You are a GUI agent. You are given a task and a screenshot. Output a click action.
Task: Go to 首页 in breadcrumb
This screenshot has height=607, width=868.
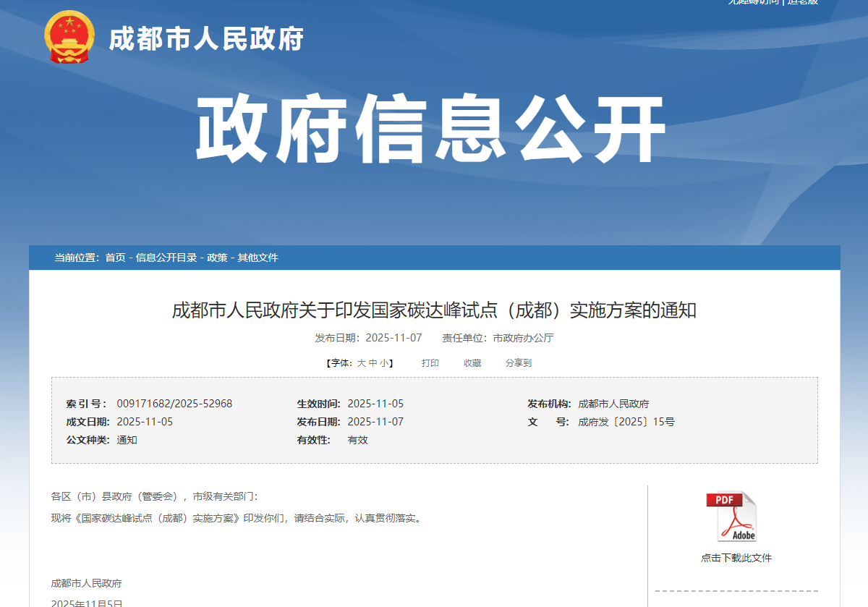[x=115, y=258]
